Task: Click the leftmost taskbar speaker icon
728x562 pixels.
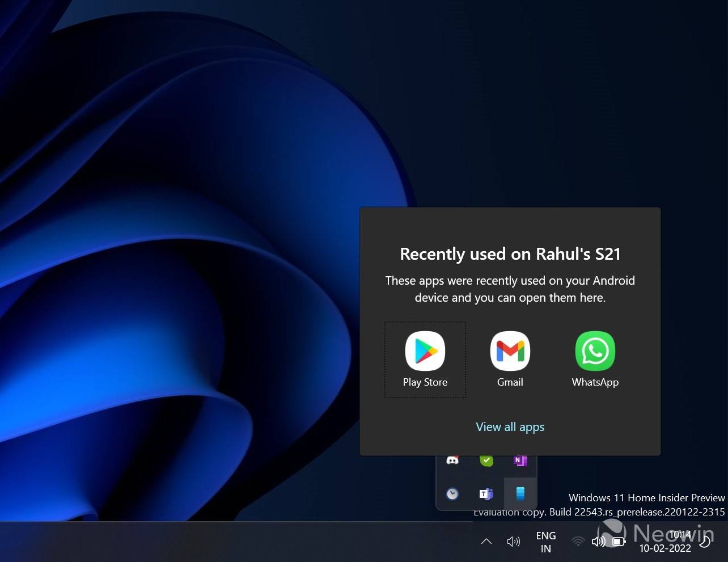Action: [x=513, y=541]
